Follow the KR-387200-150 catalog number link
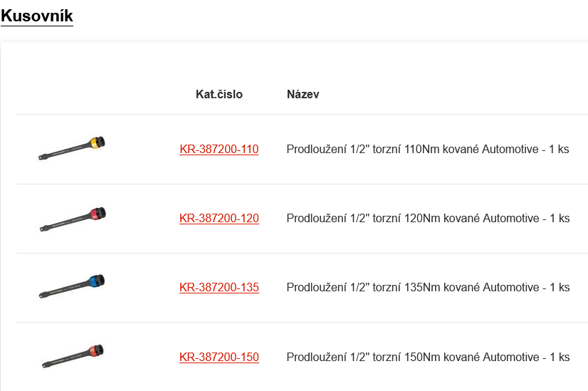The width and height of the screenshot is (588, 391). point(219,358)
